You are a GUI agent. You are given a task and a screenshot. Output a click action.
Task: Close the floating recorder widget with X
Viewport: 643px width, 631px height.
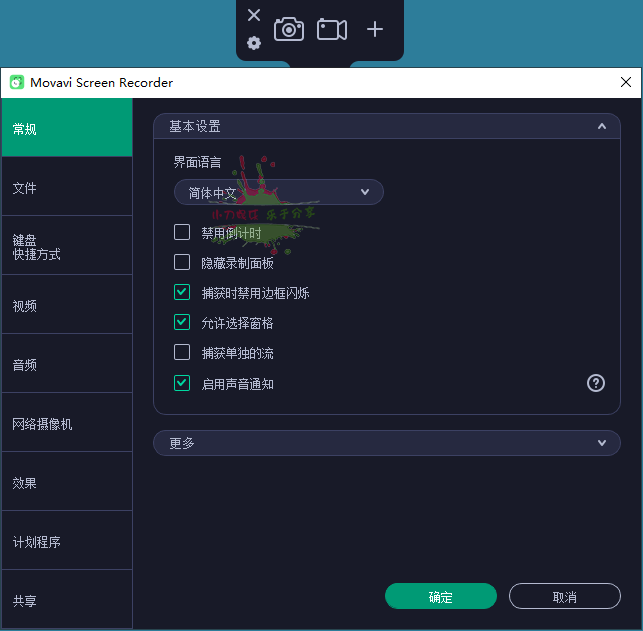coord(254,15)
